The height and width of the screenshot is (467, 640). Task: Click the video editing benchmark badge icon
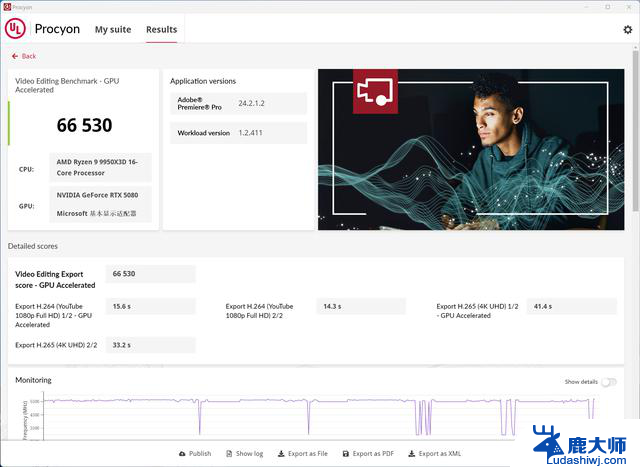point(375,91)
